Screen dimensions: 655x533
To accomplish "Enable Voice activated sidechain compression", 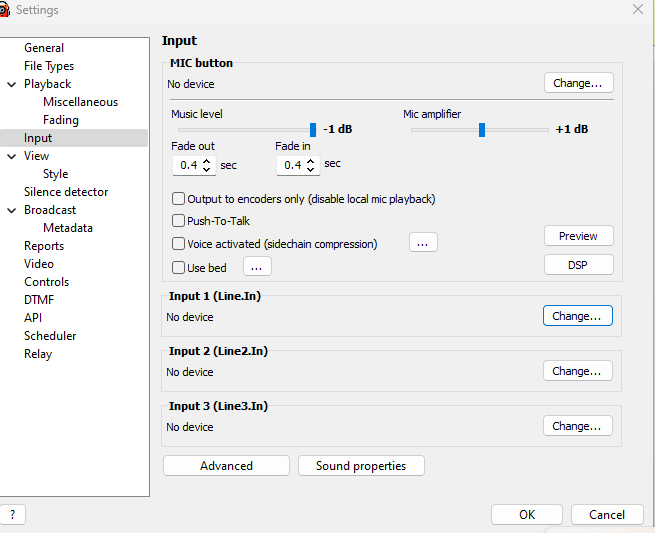I will 179,244.
